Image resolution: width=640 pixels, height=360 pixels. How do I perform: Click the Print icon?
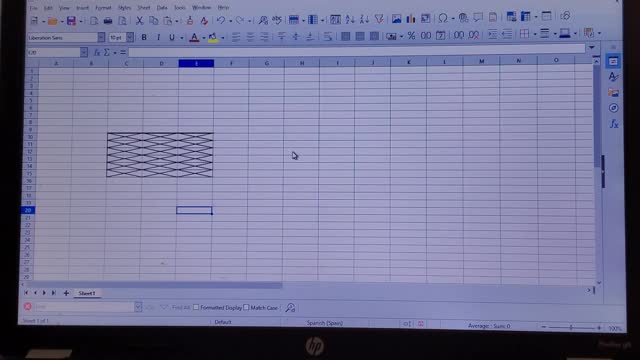pyautogui.click(x=108, y=20)
